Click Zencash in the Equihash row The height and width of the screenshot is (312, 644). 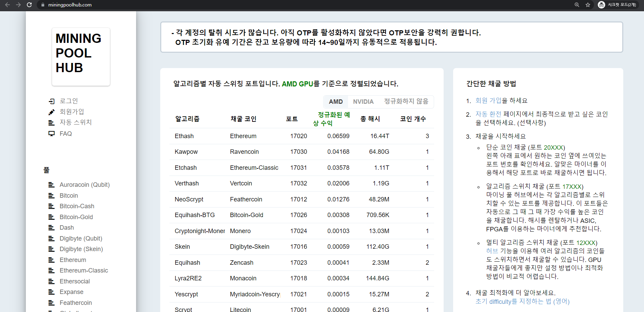(x=242, y=263)
